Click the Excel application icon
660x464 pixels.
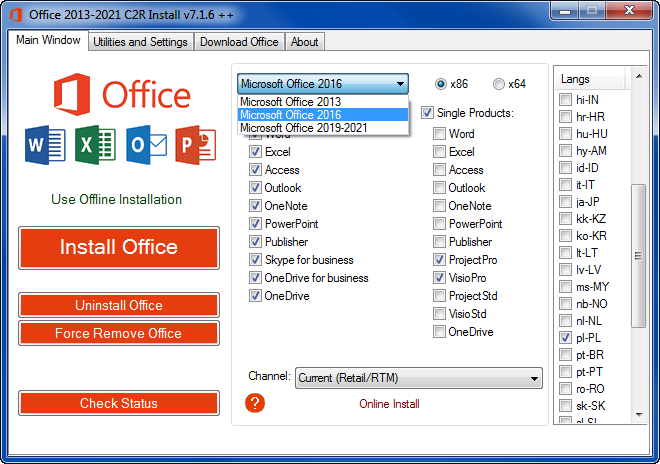tap(95, 145)
